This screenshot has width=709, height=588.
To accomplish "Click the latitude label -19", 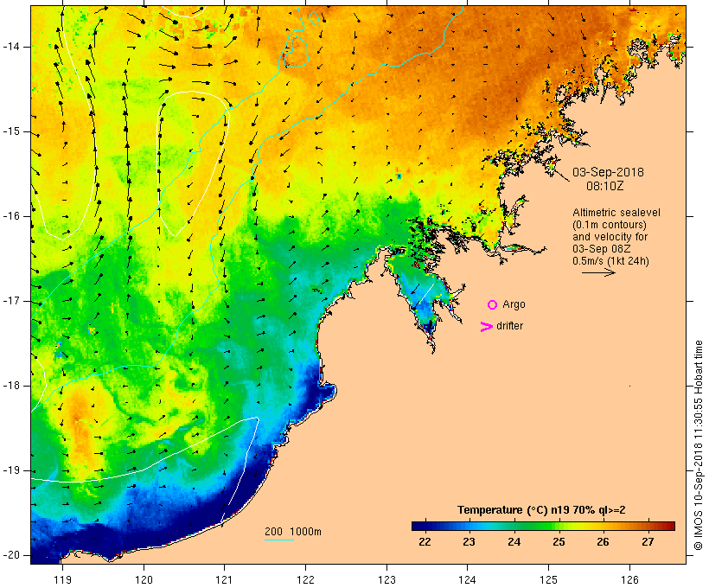I will pyautogui.click(x=10, y=470).
